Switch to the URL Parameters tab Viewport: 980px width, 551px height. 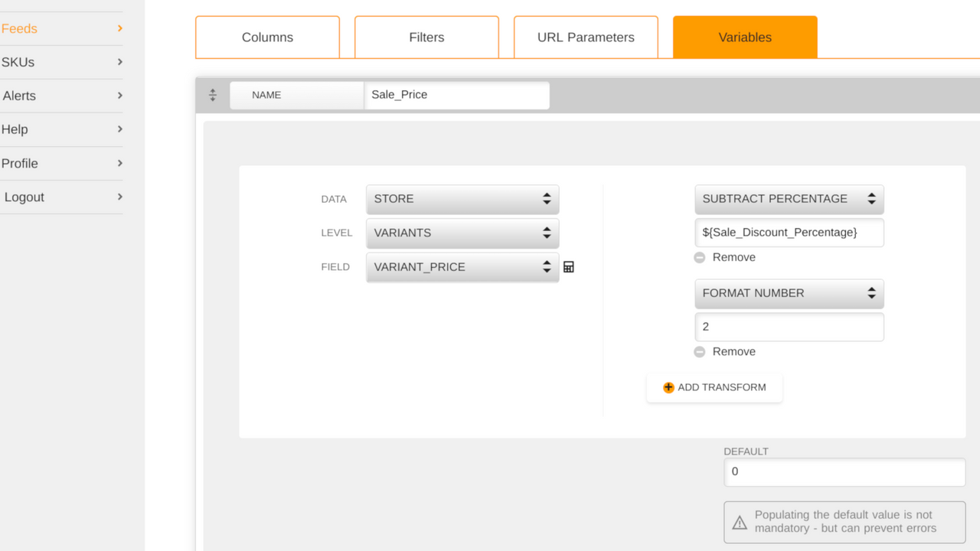click(586, 37)
